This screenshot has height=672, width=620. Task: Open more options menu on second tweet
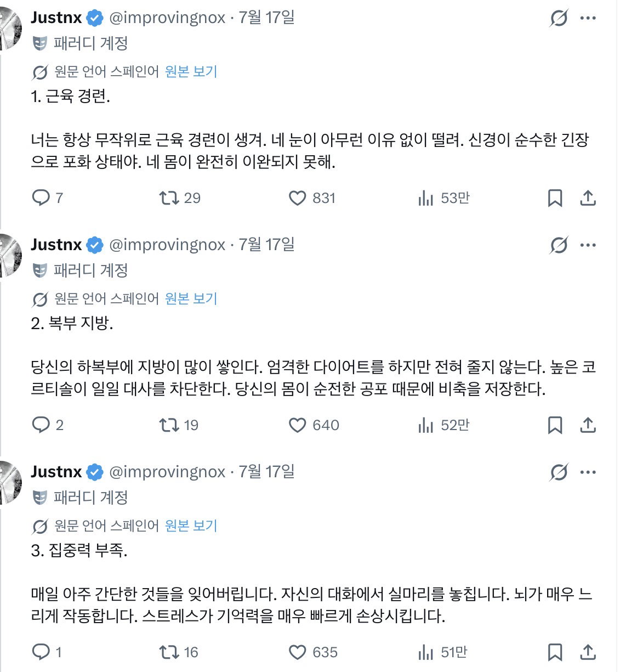click(x=588, y=245)
